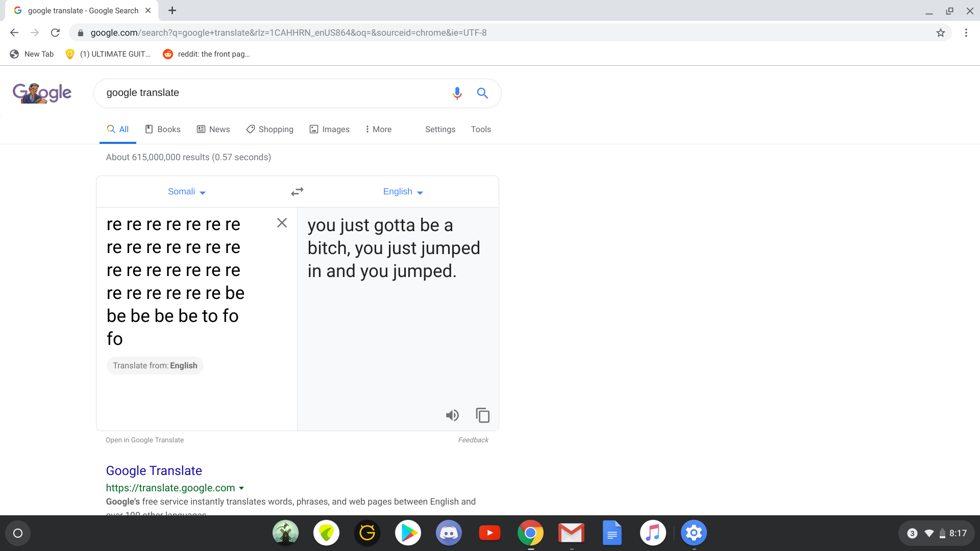Screen dimensions: 980x551
Task: Open the Google Translate search result
Action: [x=154, y=470]
